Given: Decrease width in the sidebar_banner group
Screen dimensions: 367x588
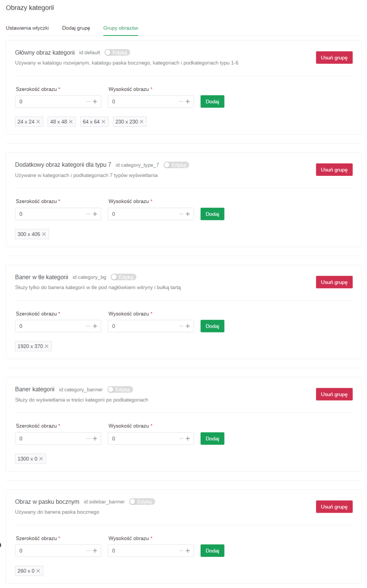Looking at the screenshot, I should [88, 551].
